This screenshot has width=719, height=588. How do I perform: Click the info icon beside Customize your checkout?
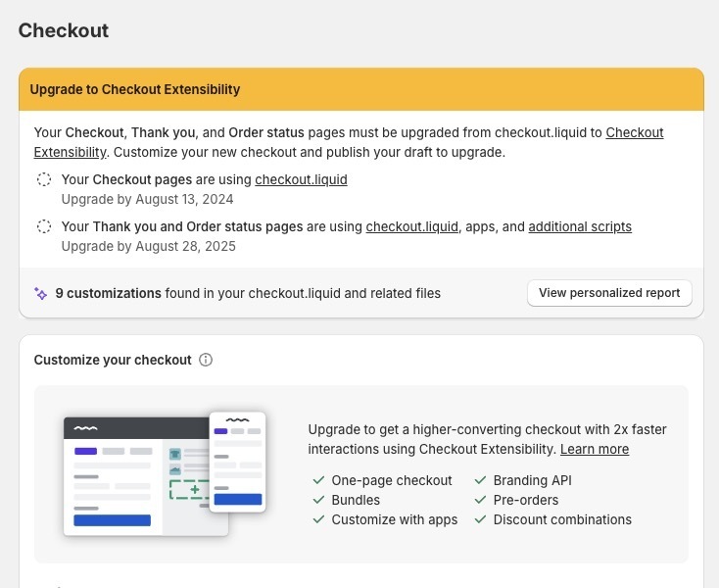click(x=206, y=360)
